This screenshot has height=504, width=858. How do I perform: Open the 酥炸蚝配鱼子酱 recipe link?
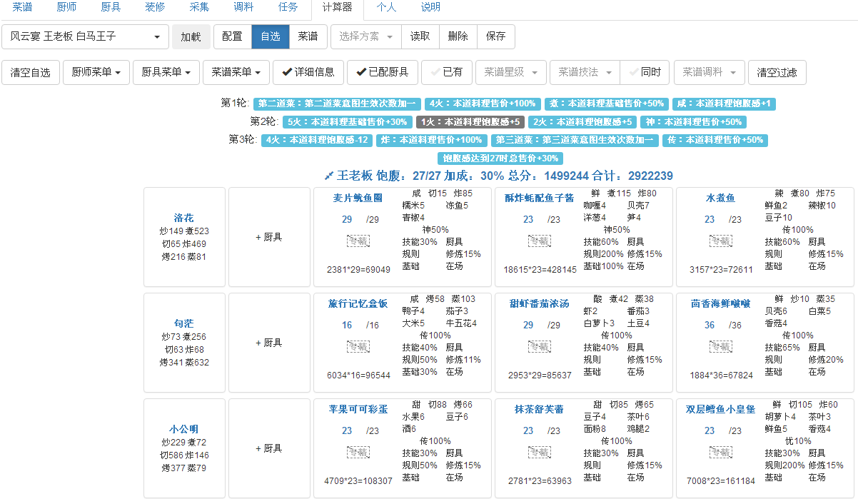539,198
